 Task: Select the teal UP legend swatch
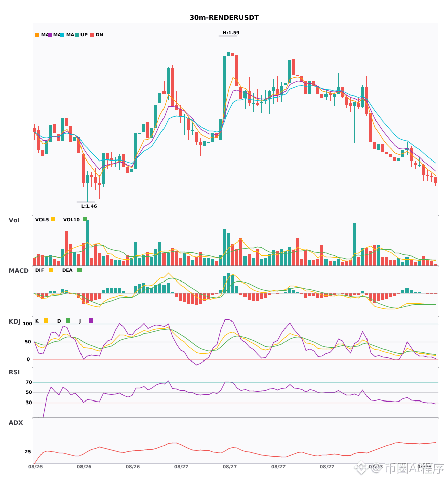click(76, 35)
